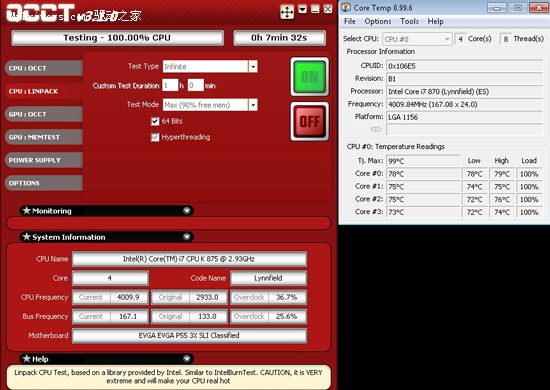The height and width of the screenshot is (390, 550).
Task: Click the Motherboard field EVGA P55 Classified
Action: click(189, 335)
